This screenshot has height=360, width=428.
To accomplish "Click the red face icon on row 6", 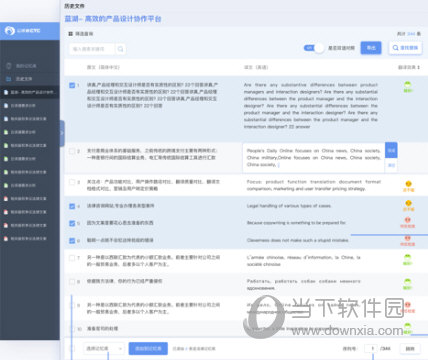I will click(407, 238).
